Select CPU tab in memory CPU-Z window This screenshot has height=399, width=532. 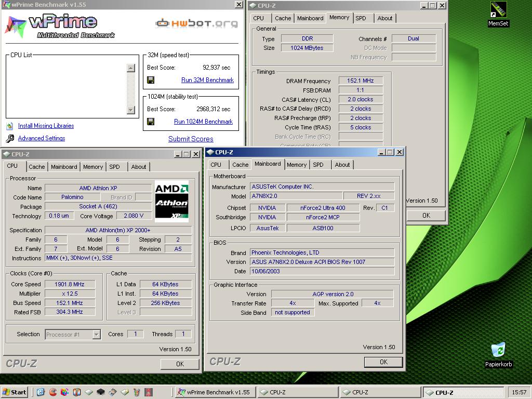[258, 18]
